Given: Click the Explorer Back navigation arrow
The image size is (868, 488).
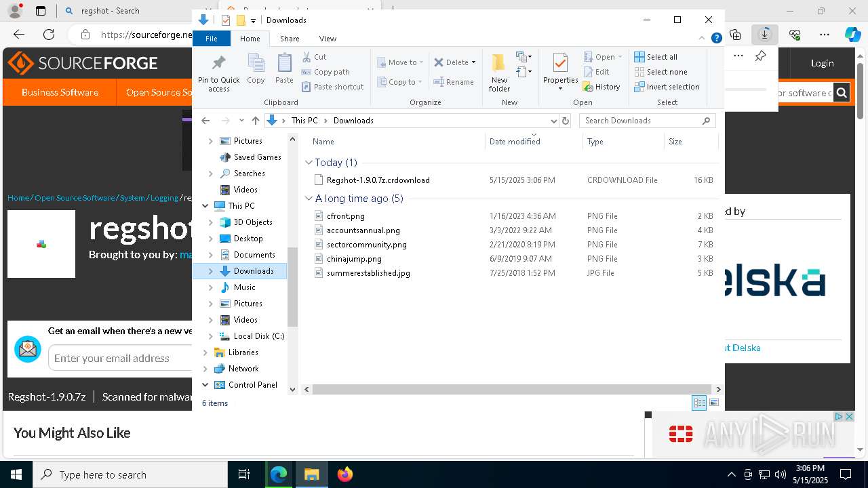Looking at the screenshot, I should click(205, 121).
